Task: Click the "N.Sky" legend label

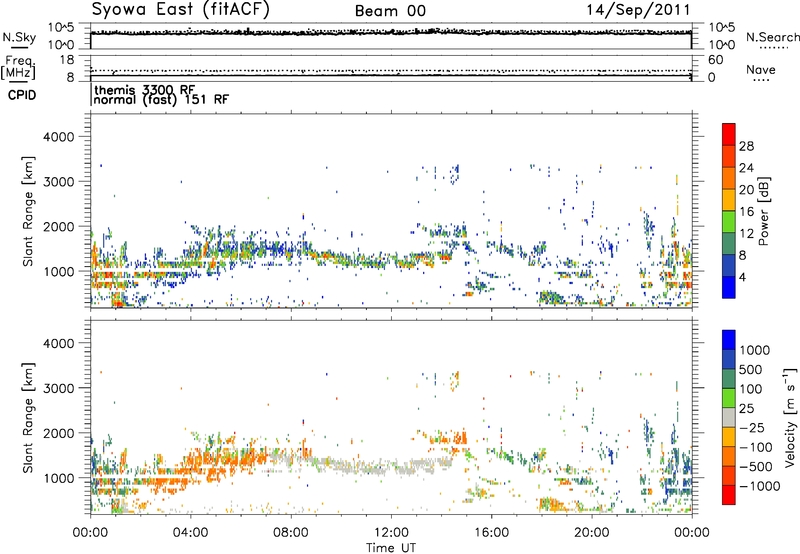Action: [x=19, y=37]
